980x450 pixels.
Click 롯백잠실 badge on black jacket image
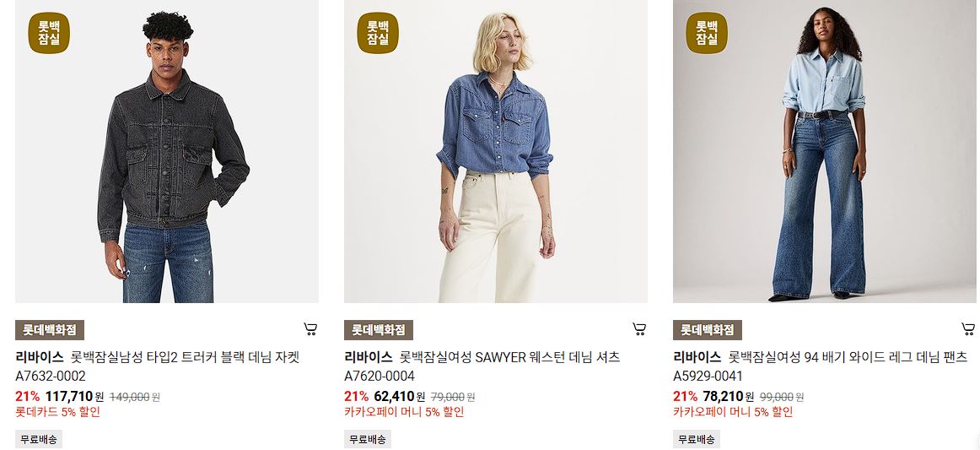(x=49, y=33)
